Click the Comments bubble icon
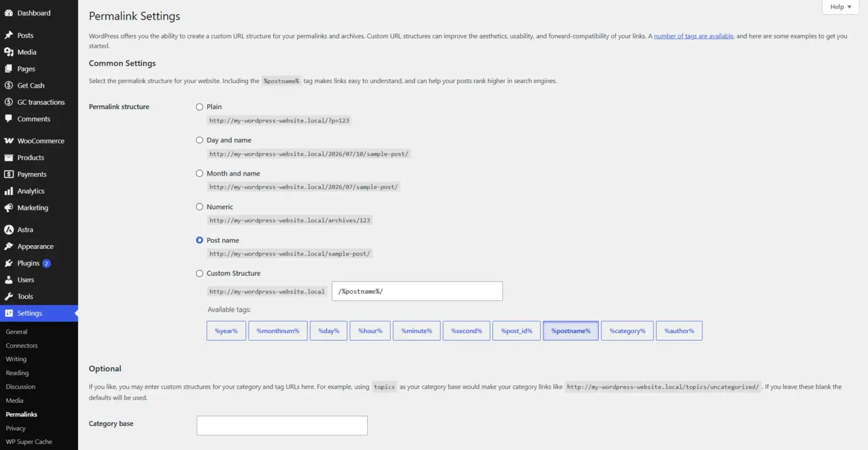Screen dimensions: 868x450 click(9, 119)
